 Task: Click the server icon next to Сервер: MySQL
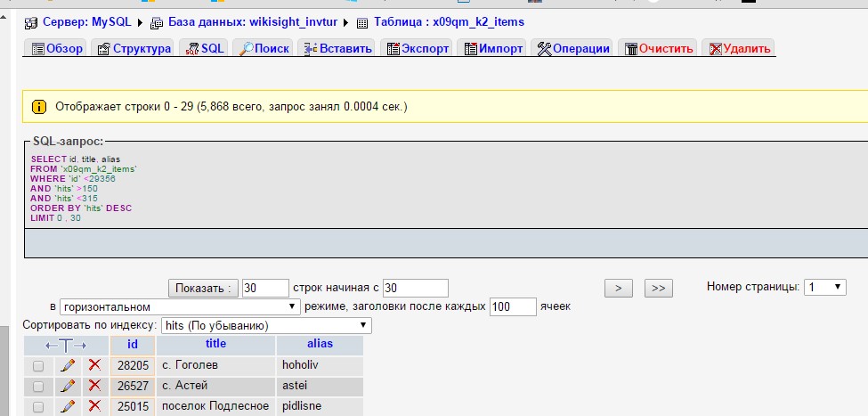click(31, 22)
